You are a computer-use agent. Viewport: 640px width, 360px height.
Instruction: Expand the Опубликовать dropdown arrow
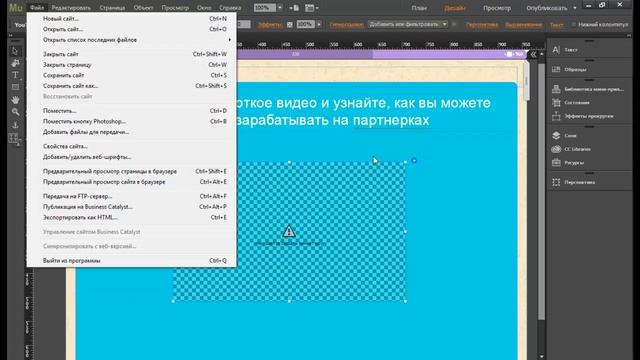[575, 8]
